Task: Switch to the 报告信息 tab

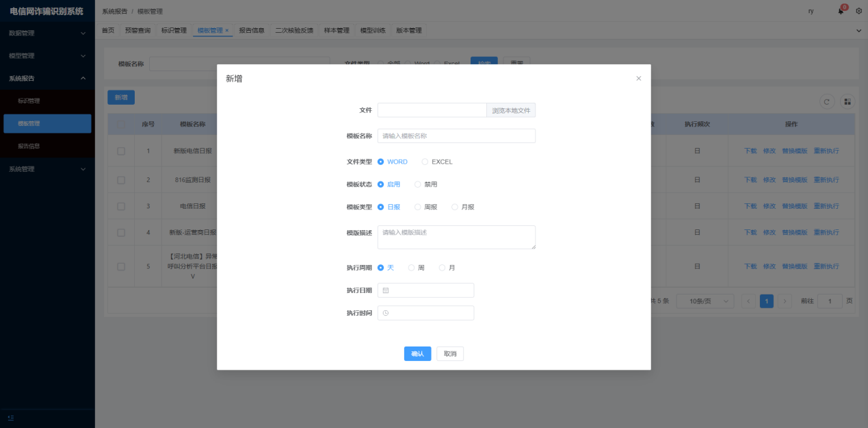Action: click(252, 30)
